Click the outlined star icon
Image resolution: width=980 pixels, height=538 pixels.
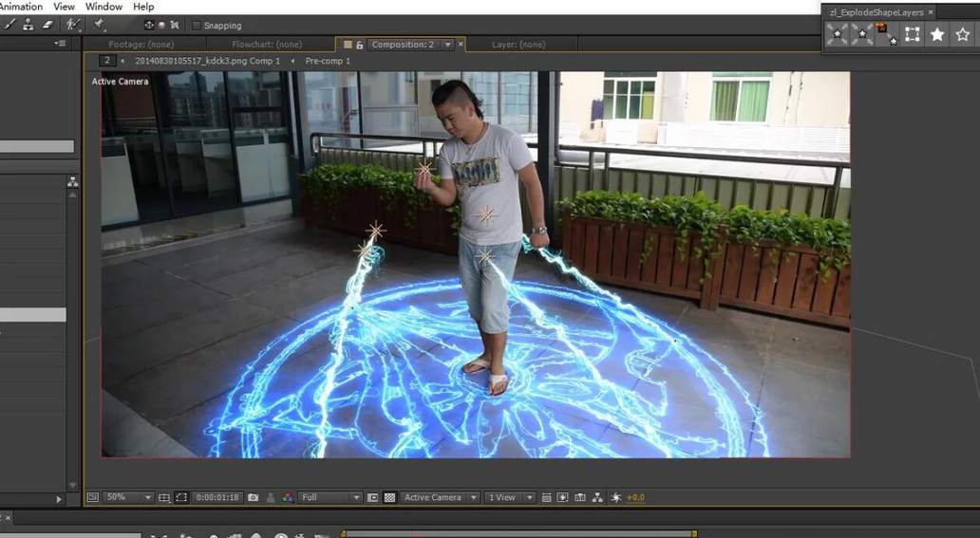(962, 35)
